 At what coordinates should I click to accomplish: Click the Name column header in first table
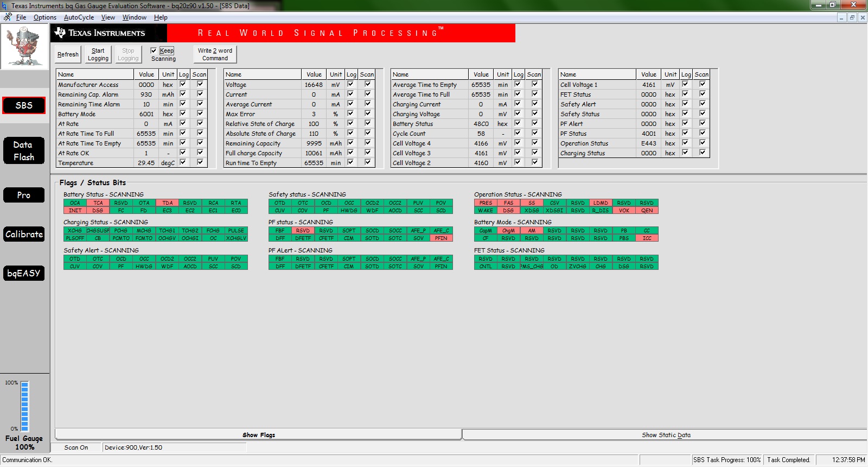click(x=95, y=74)
